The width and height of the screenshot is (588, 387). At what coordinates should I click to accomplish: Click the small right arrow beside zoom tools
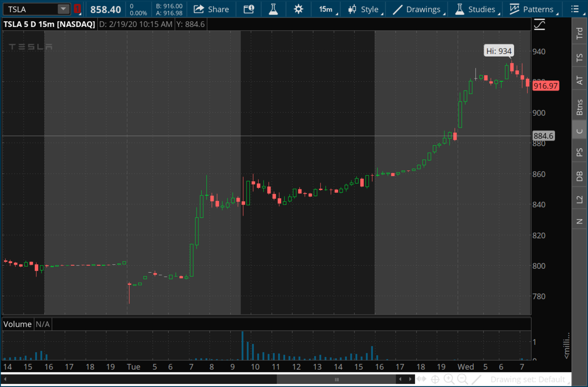(410, 379)
